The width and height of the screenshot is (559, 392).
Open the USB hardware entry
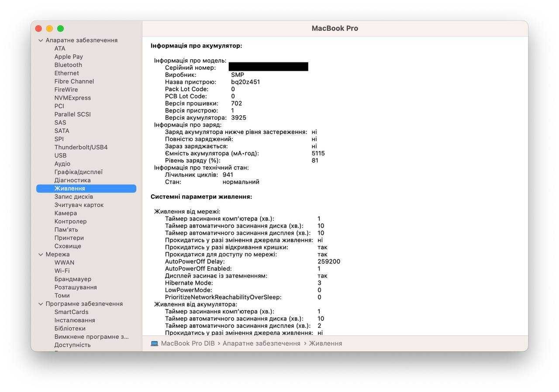click(60, 155)
